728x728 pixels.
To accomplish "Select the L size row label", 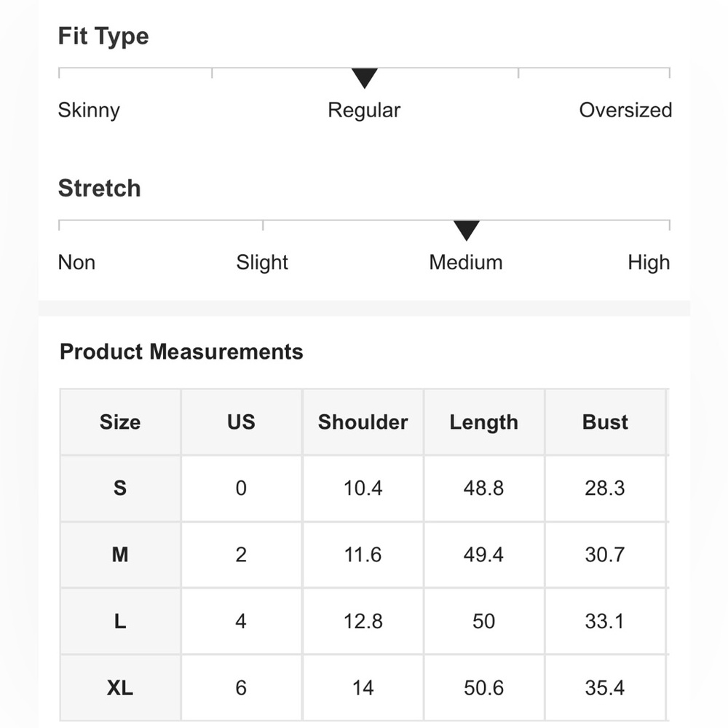I will point(120,621).
